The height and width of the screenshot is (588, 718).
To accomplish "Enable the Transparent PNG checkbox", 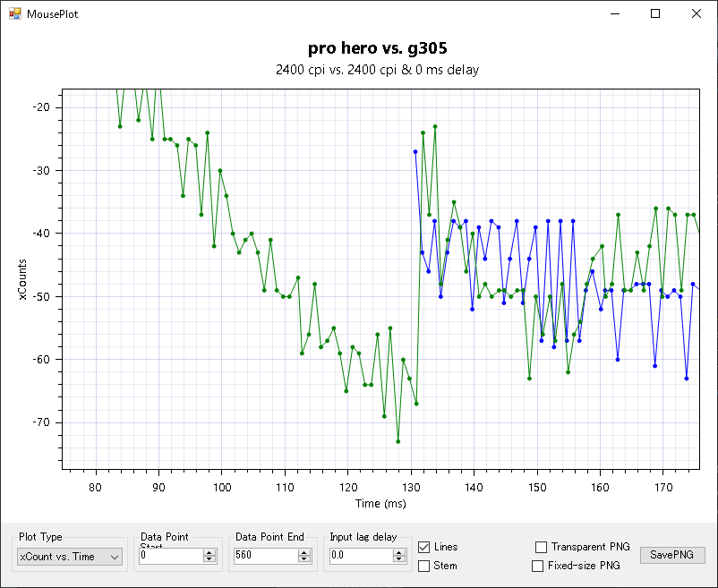I will coord(542,547).
